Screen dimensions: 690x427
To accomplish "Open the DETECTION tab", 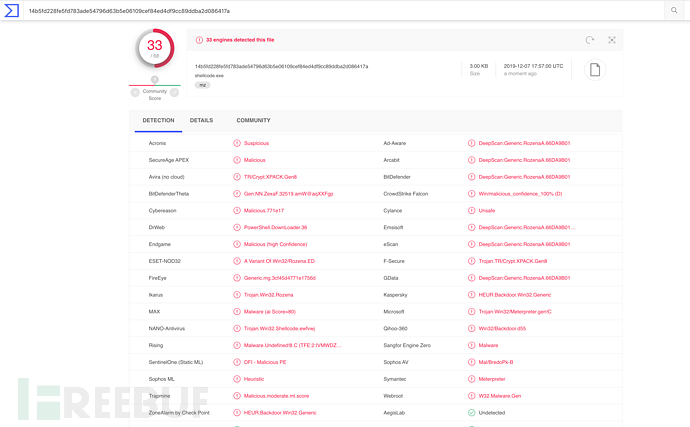I will [158, 120].
